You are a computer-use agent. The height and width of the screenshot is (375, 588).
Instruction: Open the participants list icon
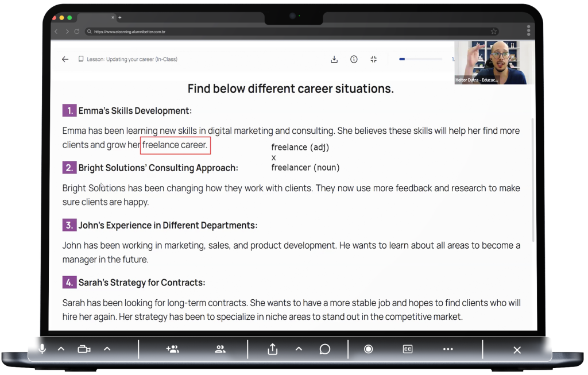point(220,349)
